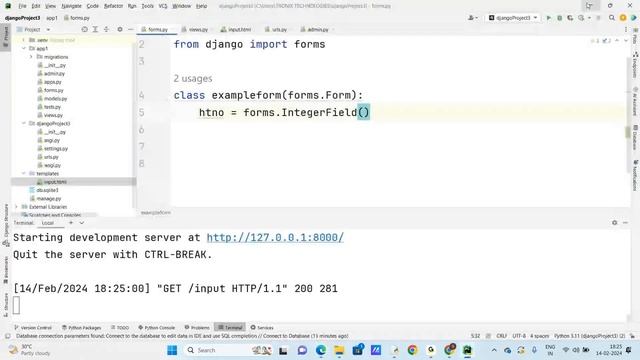The width and height of the screenshot is (640, 360).
Task: Open the Help menu
Action: tap(202, 6)
